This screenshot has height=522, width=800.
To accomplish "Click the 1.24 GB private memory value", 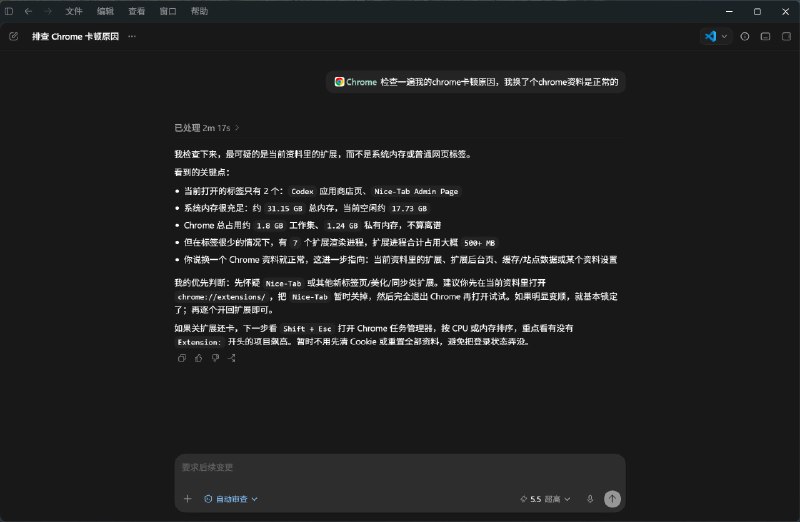I will coord(342,226).
